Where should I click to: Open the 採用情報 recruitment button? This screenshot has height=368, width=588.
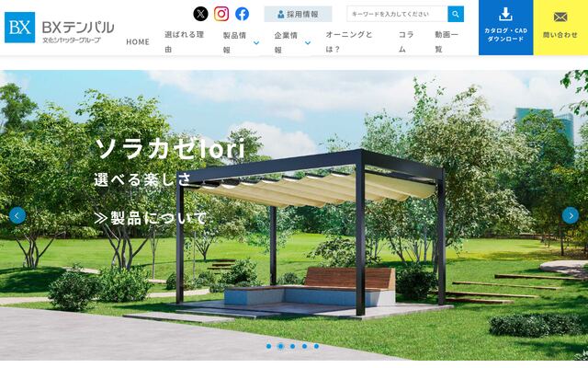[x=298, y=14]
